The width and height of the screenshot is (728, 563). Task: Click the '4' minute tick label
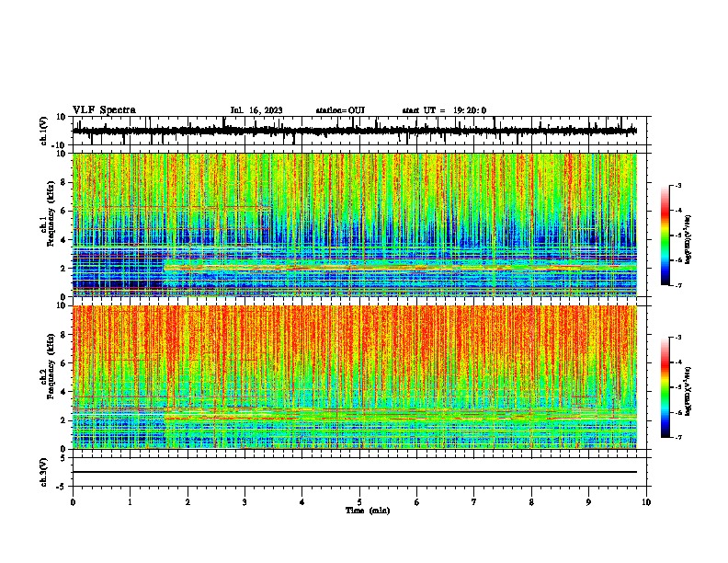click(302, 502)
